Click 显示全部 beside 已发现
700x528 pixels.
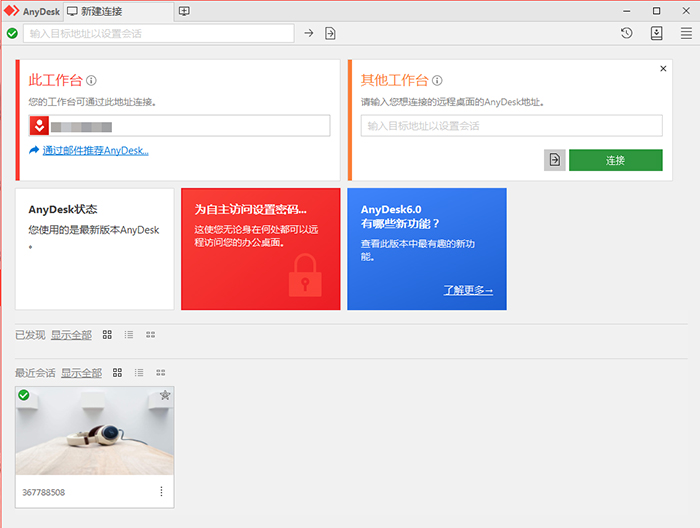71,335
